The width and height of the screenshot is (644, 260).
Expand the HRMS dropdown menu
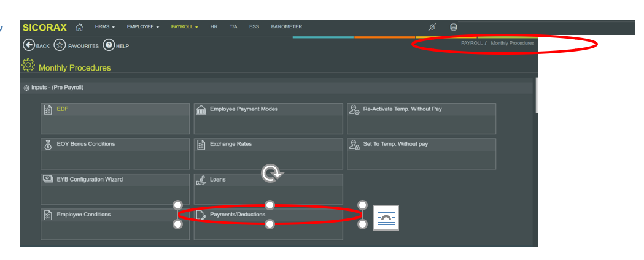point(104,27)
